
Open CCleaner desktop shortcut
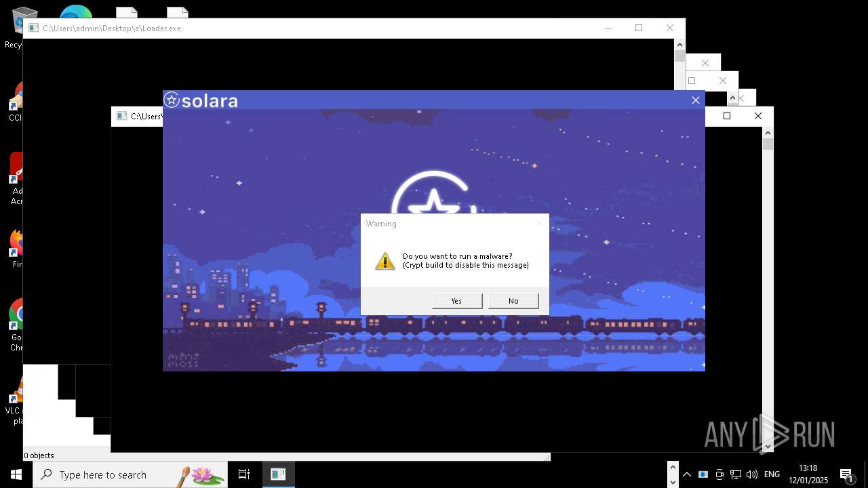(x=16, y=102)
